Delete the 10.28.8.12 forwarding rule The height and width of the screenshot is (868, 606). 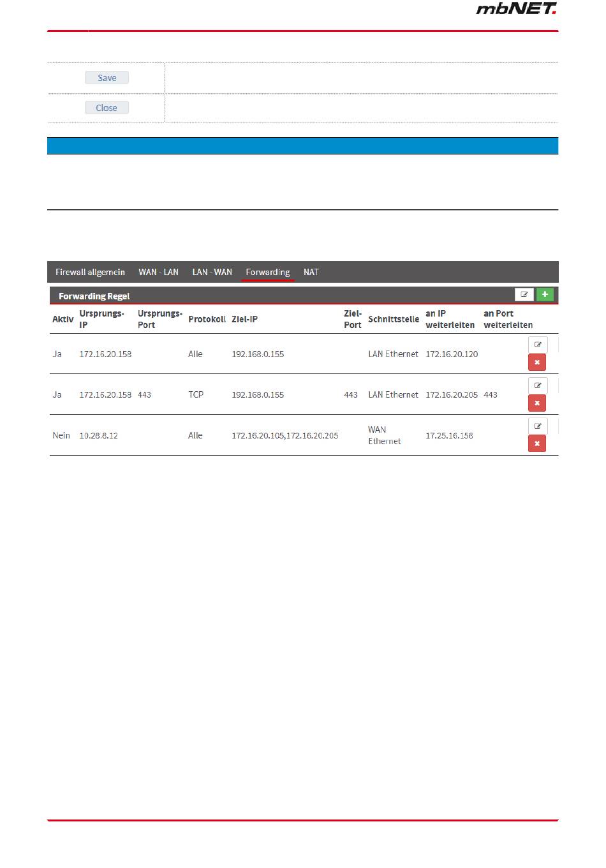point(537,444)
